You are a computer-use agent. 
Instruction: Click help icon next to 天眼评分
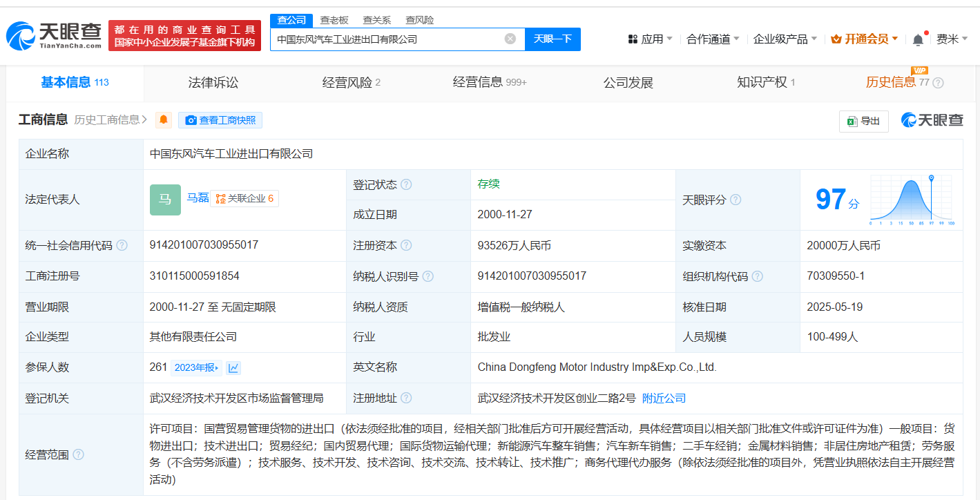tap(736, 200)
